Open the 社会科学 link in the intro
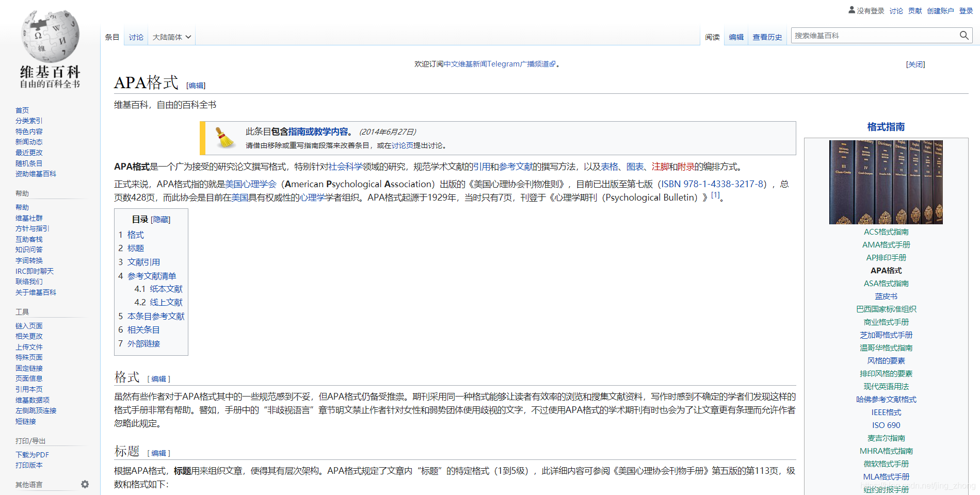This screenshot has width=980, height=495. (346, 167)
